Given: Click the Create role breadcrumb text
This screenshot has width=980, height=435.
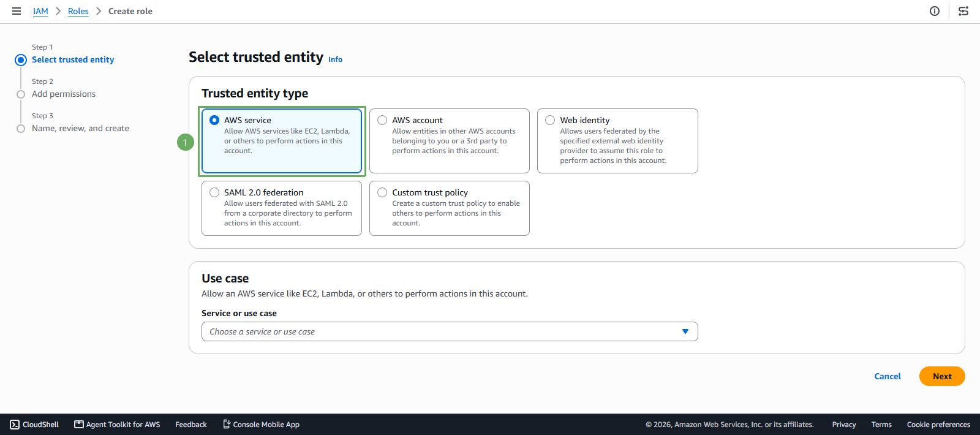Looking at the screenshot, I should tap(130, 11).
